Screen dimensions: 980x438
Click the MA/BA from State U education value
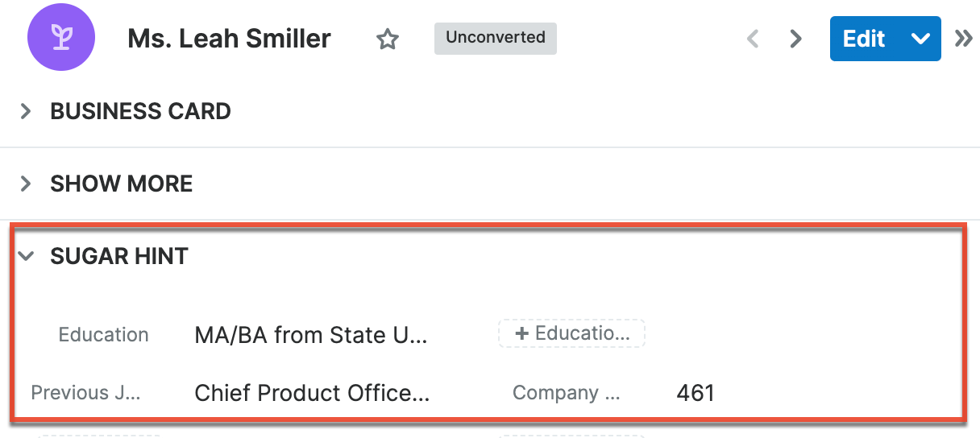pos(311,335)
